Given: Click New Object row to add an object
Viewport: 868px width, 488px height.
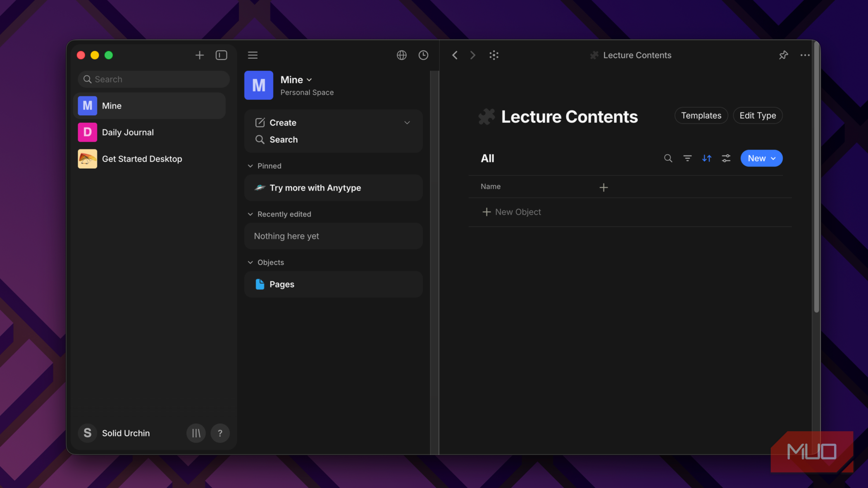Looking at the screenshot, I should click(630, 212).
